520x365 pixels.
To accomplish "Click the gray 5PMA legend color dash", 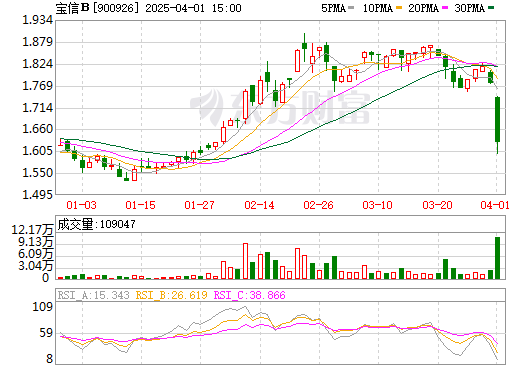I will [x=351, y=8].
